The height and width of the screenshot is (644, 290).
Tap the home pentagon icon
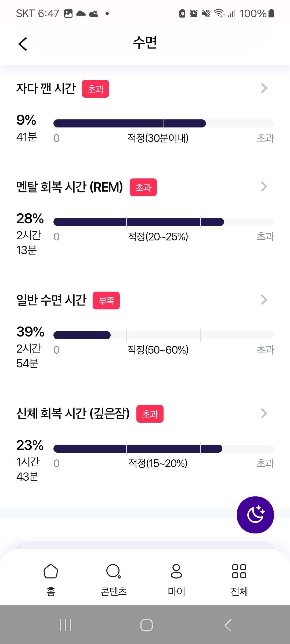click(x=51, y=571)
